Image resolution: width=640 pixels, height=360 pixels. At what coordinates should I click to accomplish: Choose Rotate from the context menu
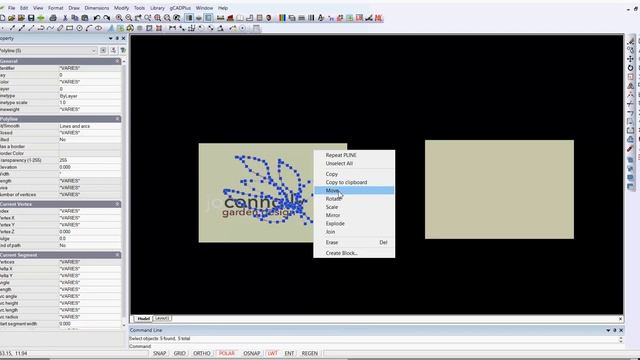tap(354, 199)
